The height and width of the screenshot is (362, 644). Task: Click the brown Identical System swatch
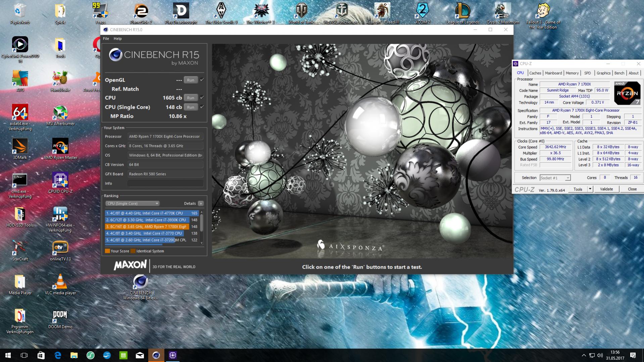tap(133, 251)
